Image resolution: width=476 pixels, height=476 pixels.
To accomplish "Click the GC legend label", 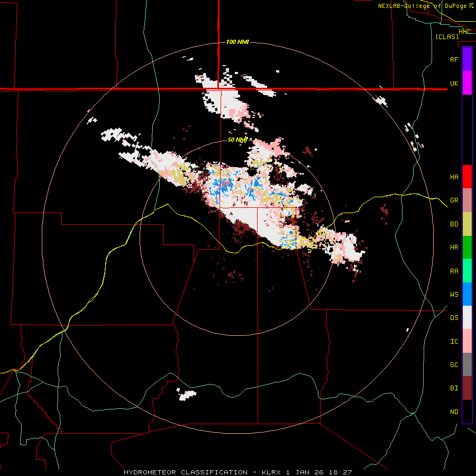I will (x=454, y=365).
